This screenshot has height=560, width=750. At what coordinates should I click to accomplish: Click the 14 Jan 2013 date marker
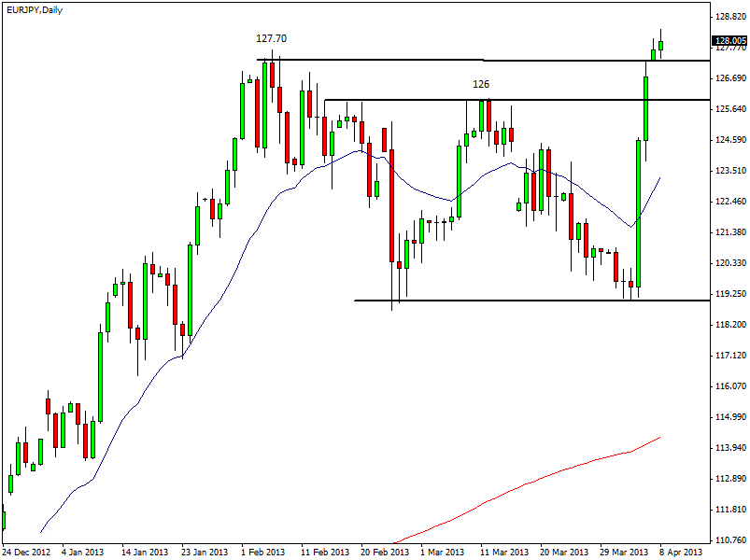point(145,552)
